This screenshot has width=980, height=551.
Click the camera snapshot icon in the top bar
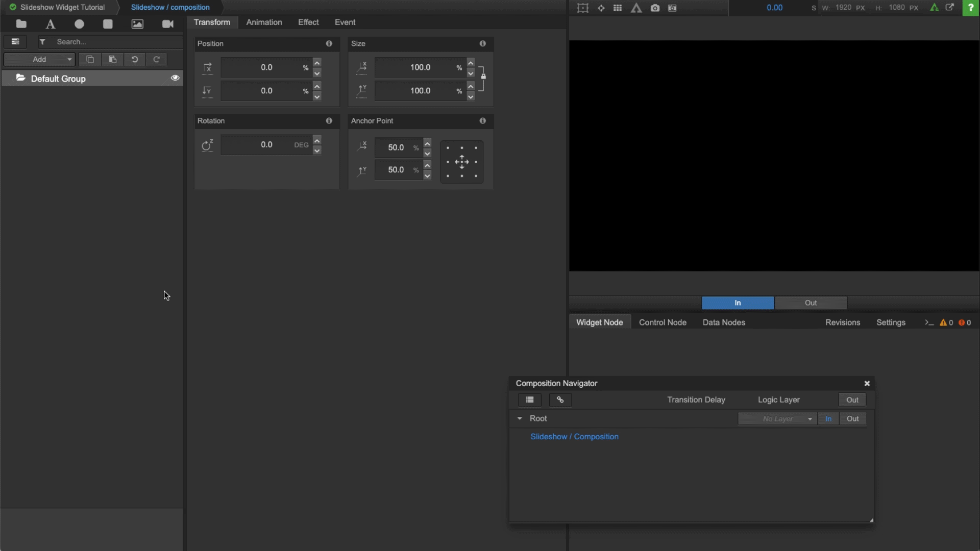point(656,8)
